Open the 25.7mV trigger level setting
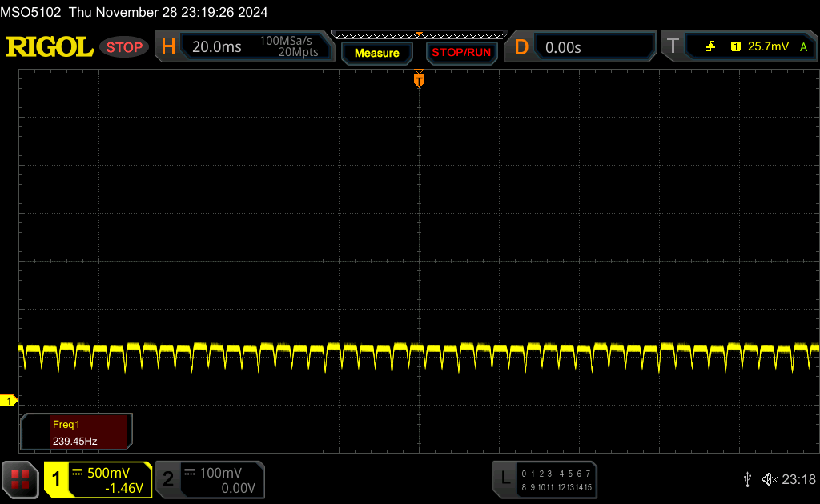The image size is (820, 504). (x=768, y=47)
